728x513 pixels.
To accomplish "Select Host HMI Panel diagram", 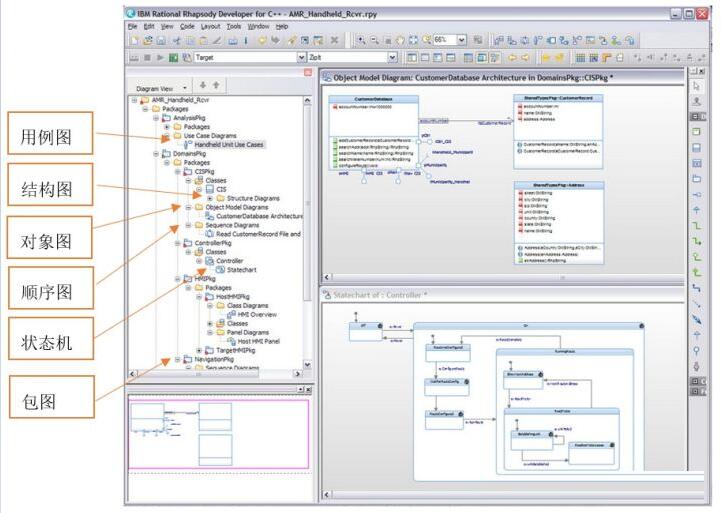I will [x=258, y=341].
